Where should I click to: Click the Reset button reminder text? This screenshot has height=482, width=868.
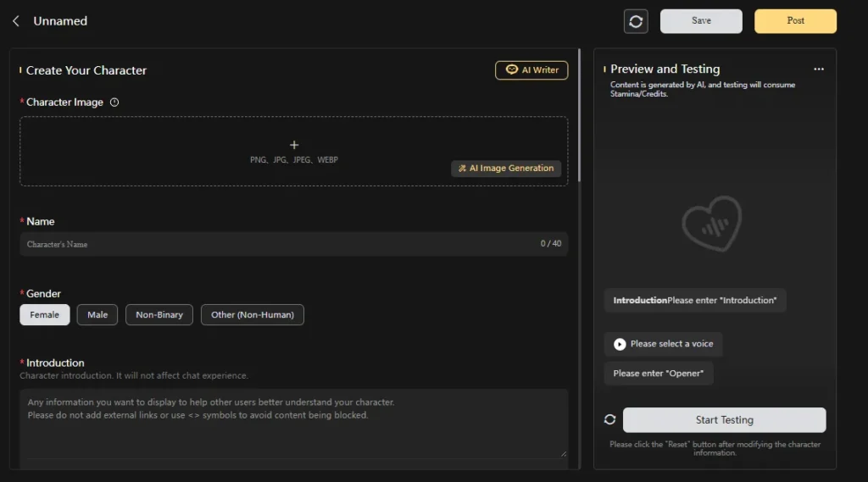coord(715,448)
